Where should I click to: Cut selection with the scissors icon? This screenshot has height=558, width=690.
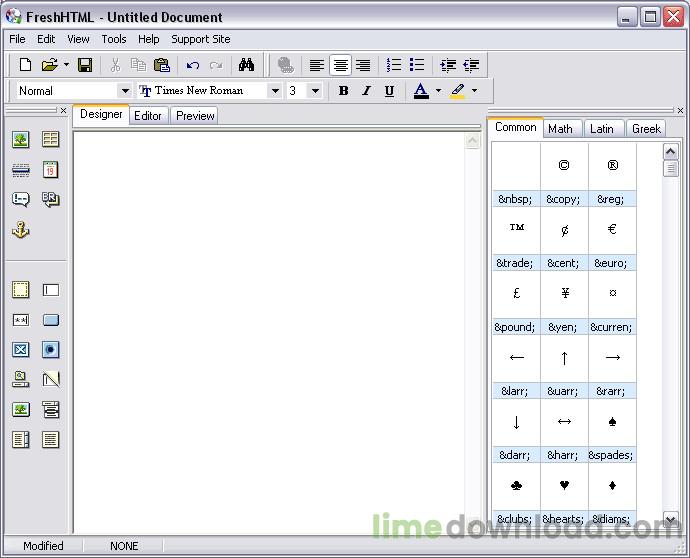(115, 65)
